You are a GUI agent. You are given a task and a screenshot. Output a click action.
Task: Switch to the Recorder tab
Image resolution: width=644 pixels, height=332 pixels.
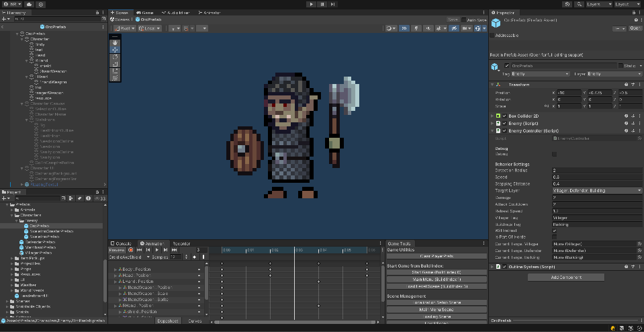tap(181, 244)
